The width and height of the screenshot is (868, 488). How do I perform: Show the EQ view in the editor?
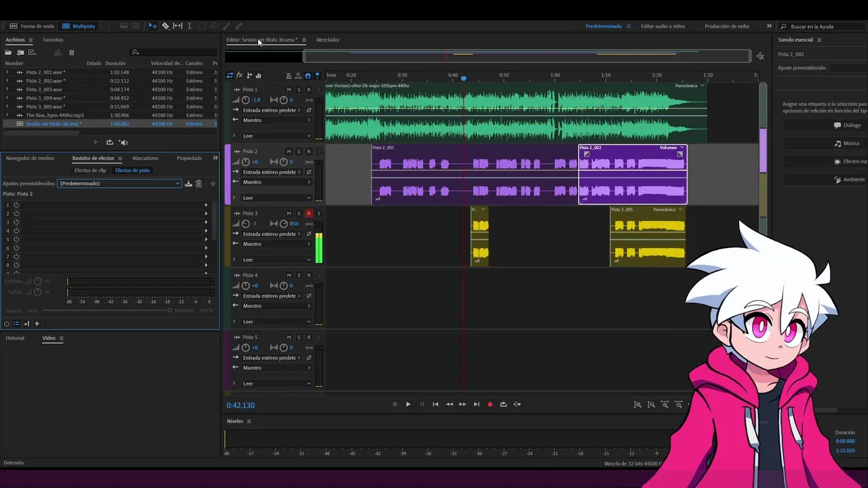(x=258, y=75)
